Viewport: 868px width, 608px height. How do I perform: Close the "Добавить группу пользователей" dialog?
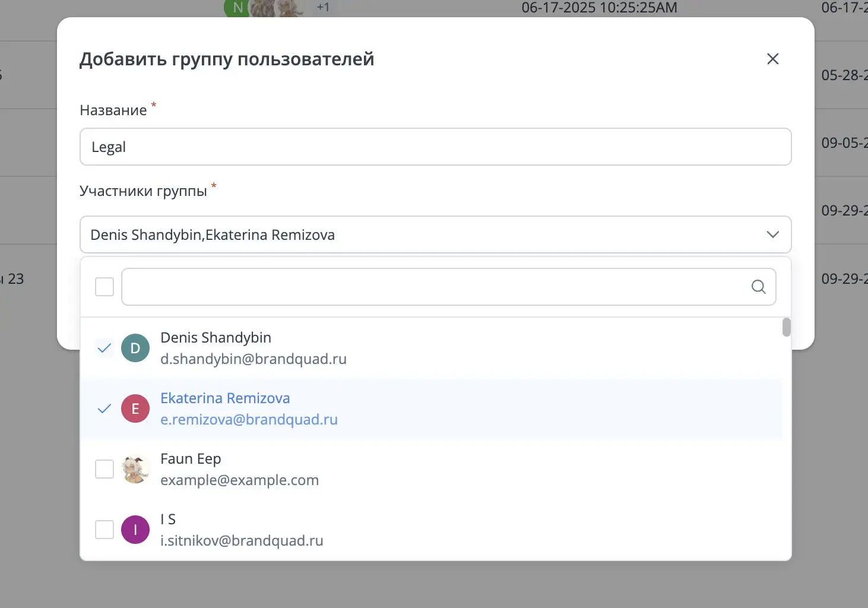[x=772, y=58]
